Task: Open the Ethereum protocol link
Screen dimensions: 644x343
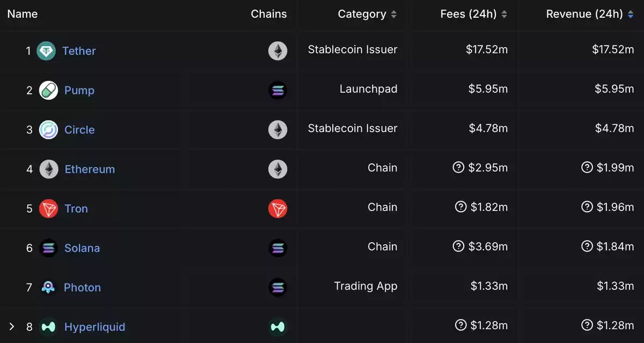Action: click(90, 169)
